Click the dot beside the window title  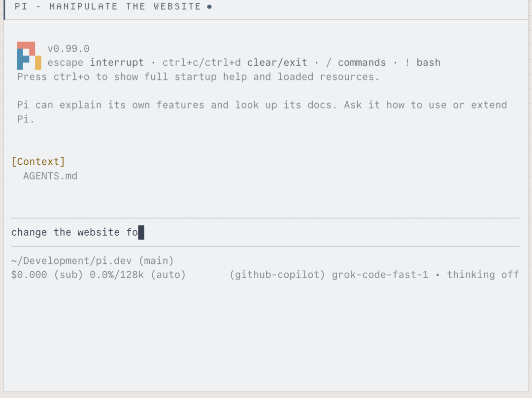(209, 7)
